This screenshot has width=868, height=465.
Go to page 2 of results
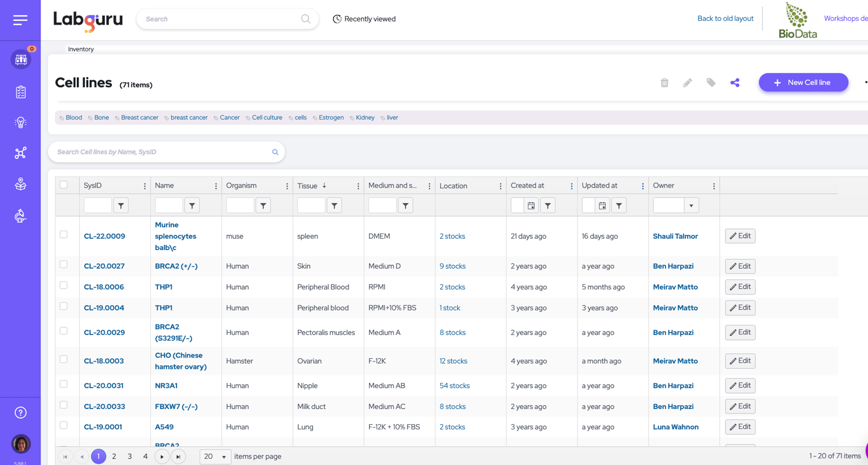[114, 457]
